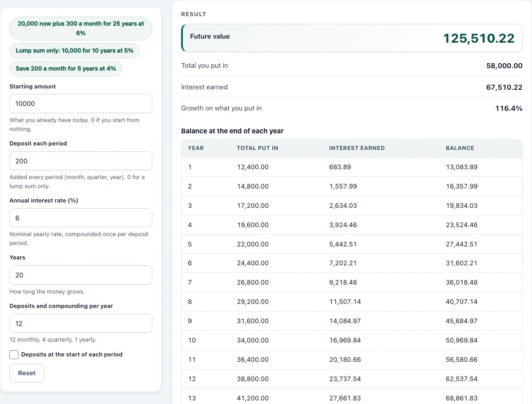Click year 1 balance 13,083.89

coord(461,167)
